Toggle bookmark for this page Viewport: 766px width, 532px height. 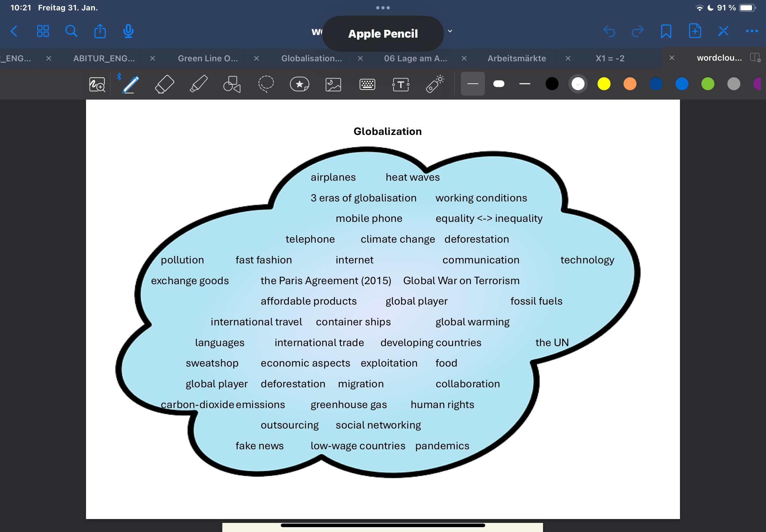666,31
